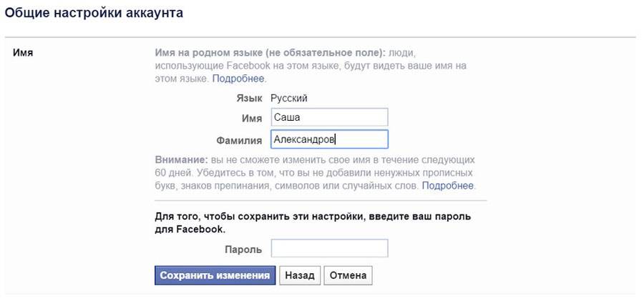Open Подробнее link in the 60-day warning
Screen dimensions: 644x301
tap(447, 186)
